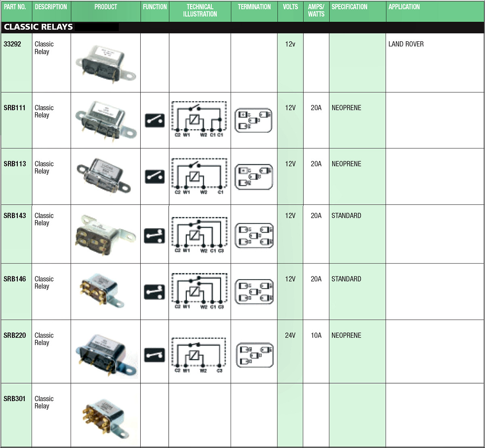Select the SRB143 termination pin layout icon
Image resolution: width=485 pixels, height=448 pixels.
click(x=254, y=236)
